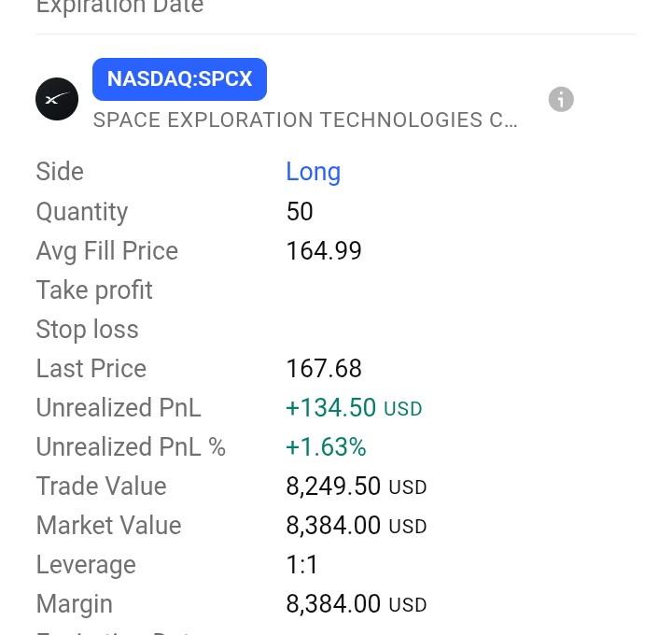This screenshot has width=672, height=635.
Task: Click the Last Price 167.68 value
Action: 324,369
